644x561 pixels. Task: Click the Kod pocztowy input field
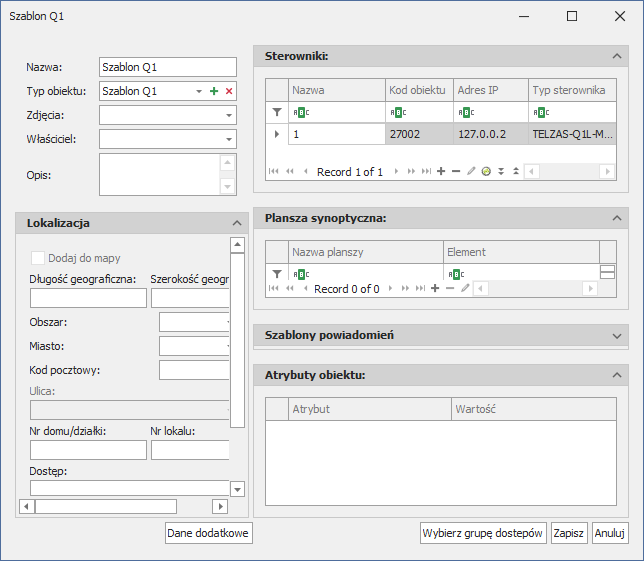click(x=194, y=370)
